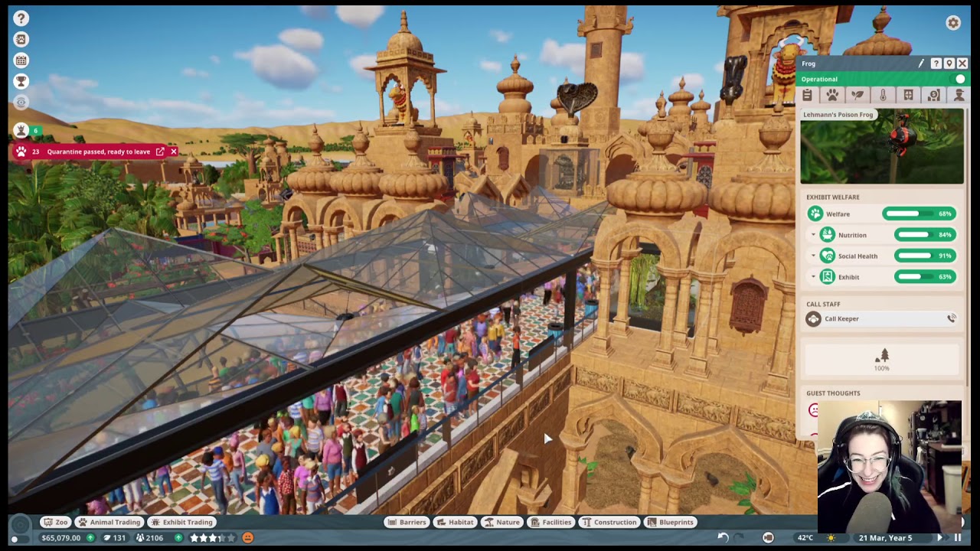The image size is (980, 551).
Task: Open the paw animals tab
Action: 832,95
